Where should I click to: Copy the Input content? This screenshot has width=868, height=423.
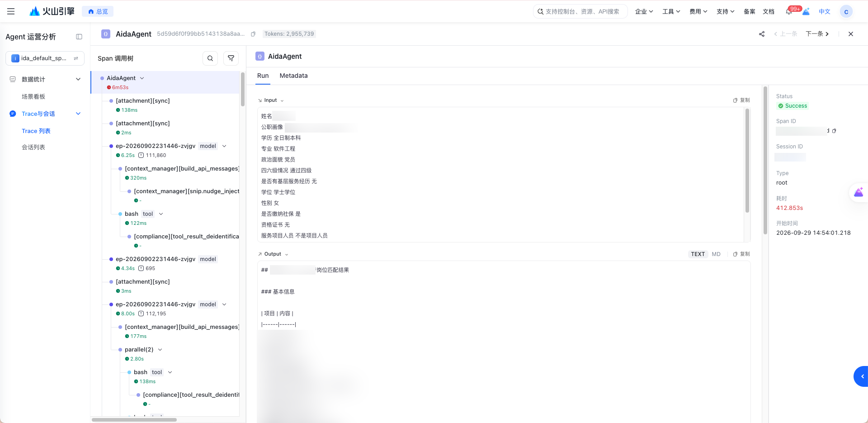coord(741,100)
